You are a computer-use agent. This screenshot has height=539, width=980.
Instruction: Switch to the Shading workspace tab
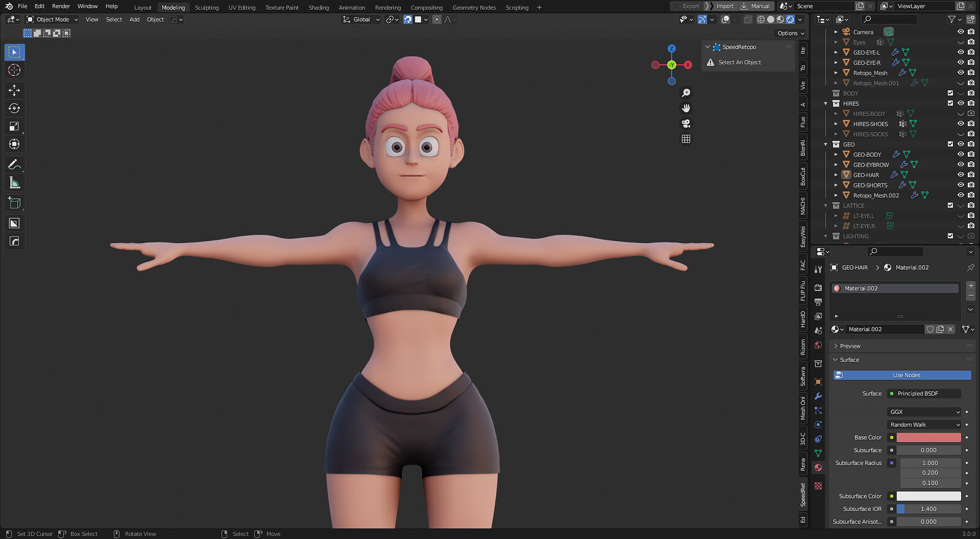(318, 8)
